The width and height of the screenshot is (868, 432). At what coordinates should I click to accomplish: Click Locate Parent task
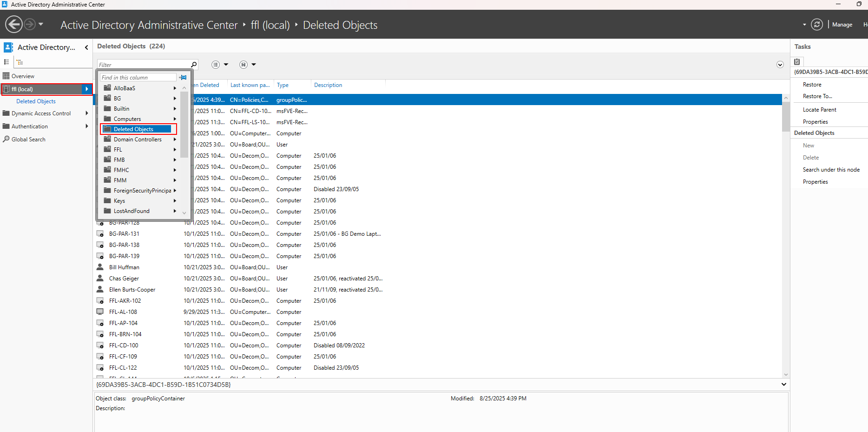pos(819,110)
